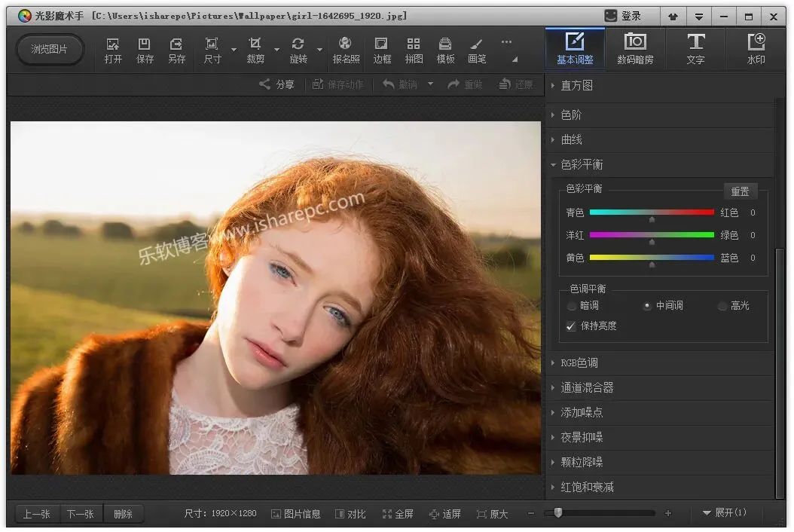Select the 画笔 (Brush) tool icon
Viewport: 794px width, 532px height.
pos(476,50)
